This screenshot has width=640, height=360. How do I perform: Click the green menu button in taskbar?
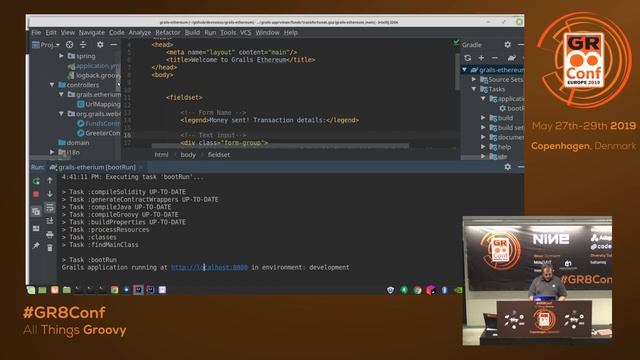31,290
